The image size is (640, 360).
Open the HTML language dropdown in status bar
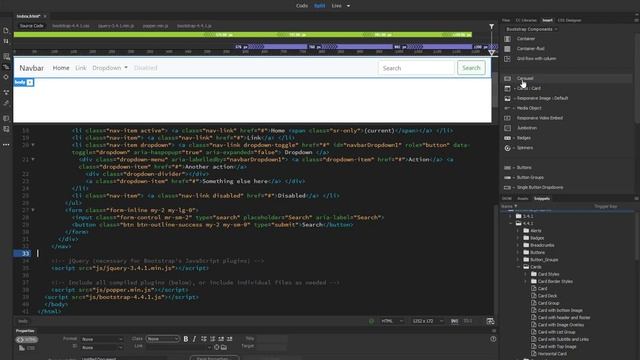click(392, 321)
